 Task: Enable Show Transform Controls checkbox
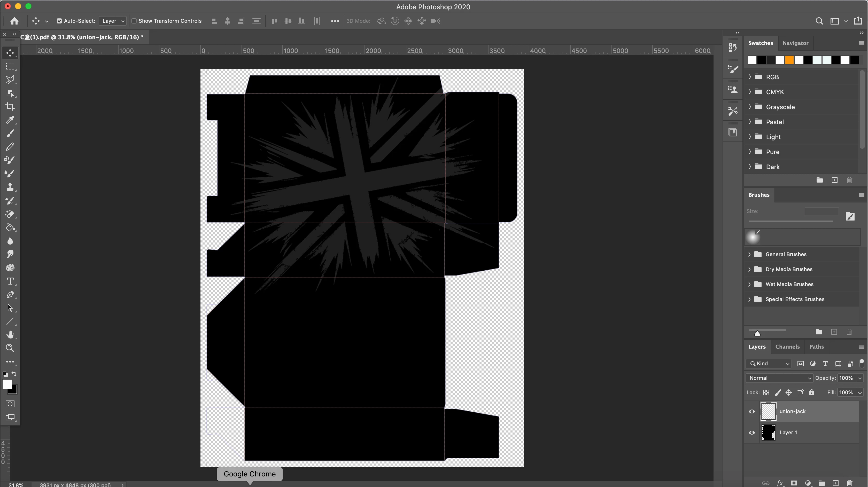pos(134,21)
